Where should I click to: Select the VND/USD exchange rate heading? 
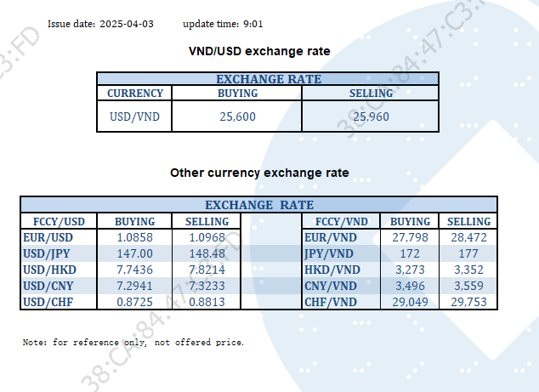point(258,52)
